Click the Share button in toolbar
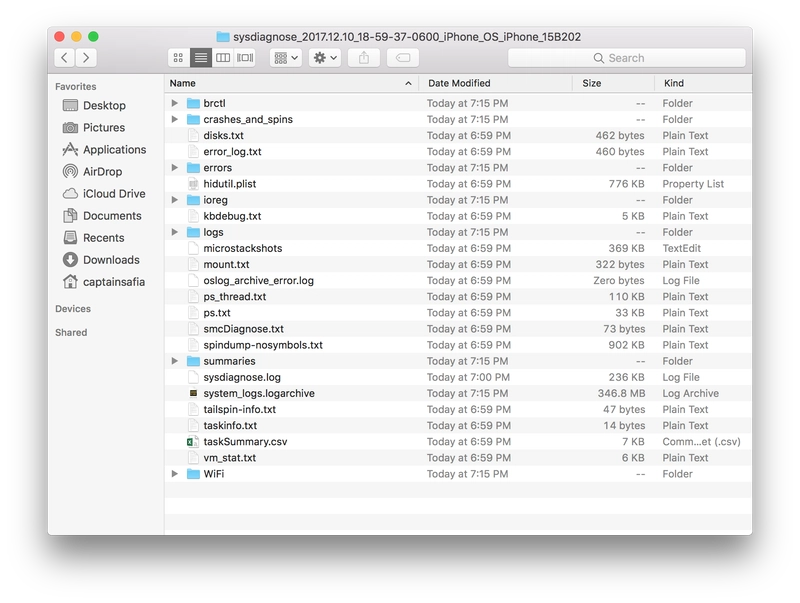The height and width of the screenshot is (603, 800). (362, 58)
